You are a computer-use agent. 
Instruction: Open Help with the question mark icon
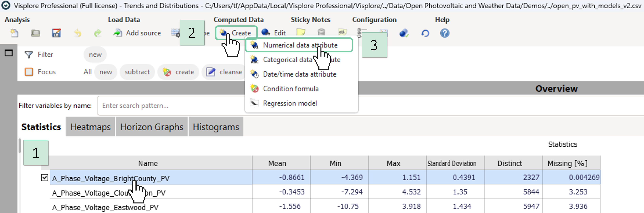point(444,33)
